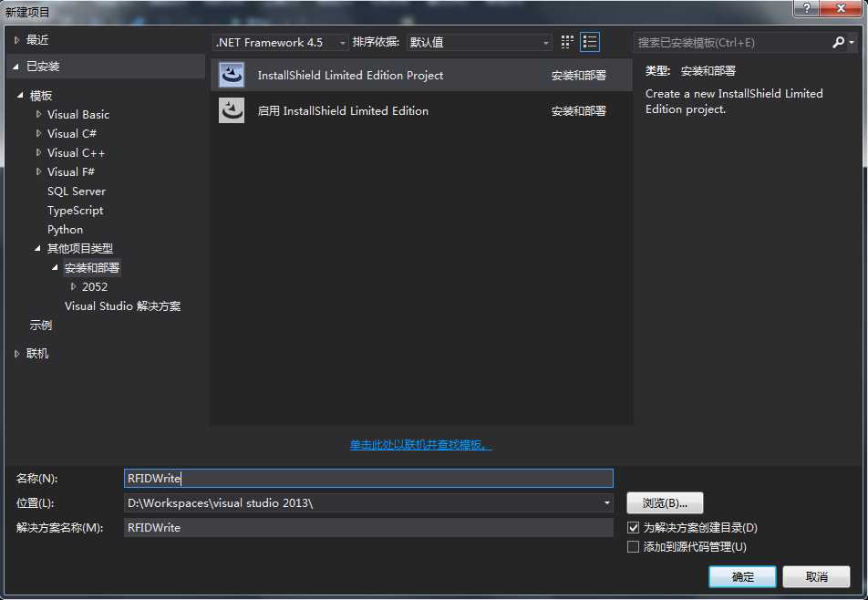Expand the Visual C# node
Screen dimensions: 868x600
[38, 133]
